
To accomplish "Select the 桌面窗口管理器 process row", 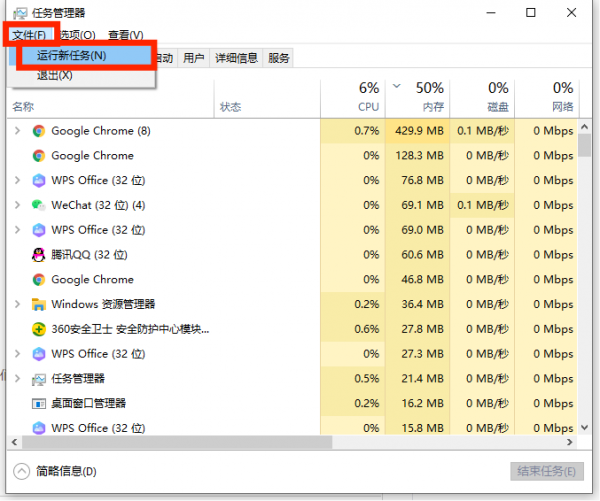I will pos(292,403).
